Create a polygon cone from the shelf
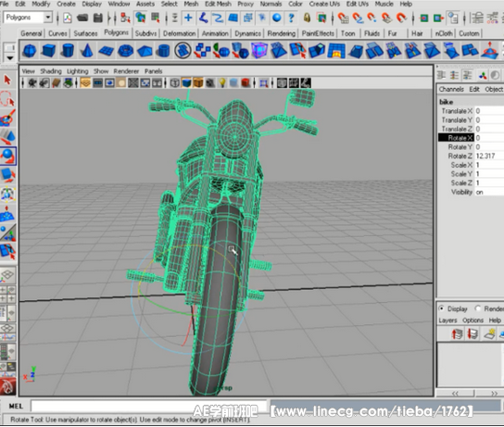Viewport: 504px width, 427px height. tap(87, 51)
